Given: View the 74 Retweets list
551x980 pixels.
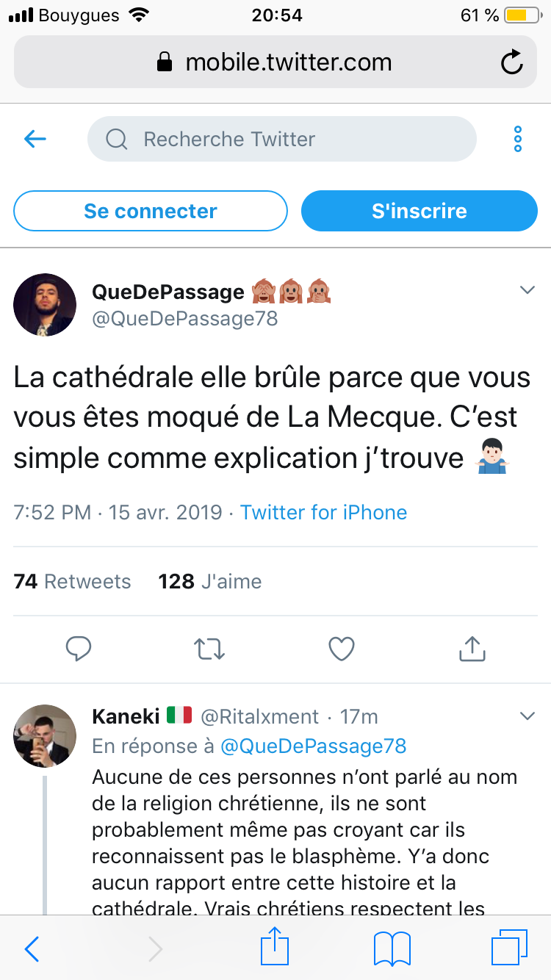Looking at the screenshot, I should (x=72, y=582).
